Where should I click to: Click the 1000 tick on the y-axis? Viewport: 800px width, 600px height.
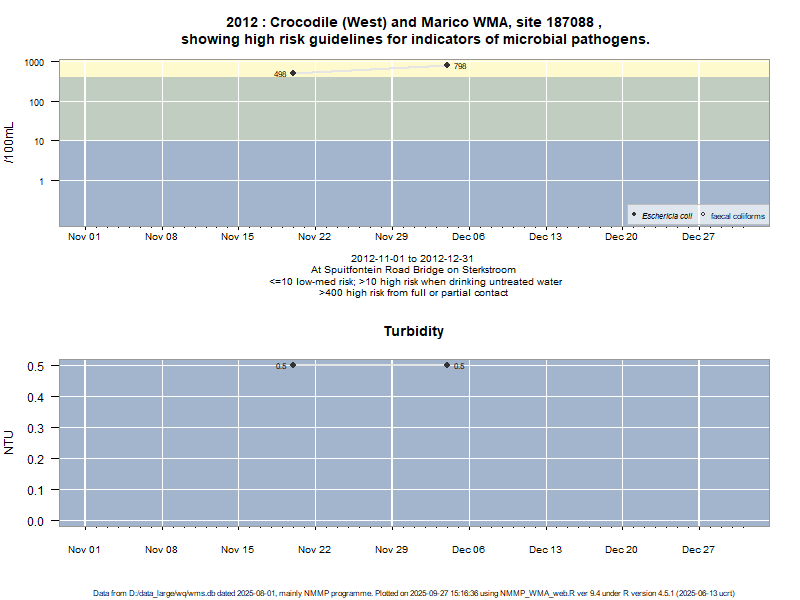35,62
